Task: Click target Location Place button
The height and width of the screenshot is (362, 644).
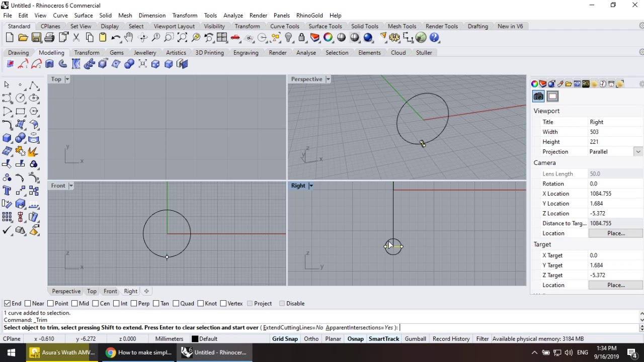Action: coord(616,286)
